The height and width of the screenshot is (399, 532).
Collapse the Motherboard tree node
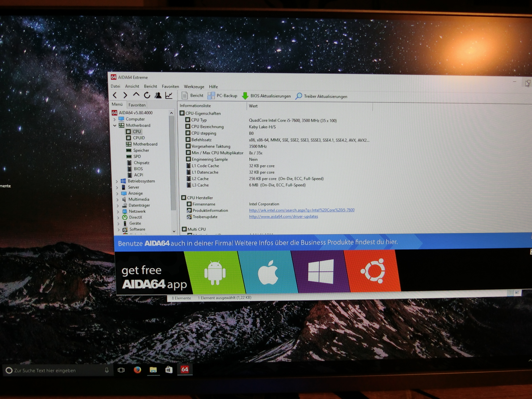[x=115, y=125]
